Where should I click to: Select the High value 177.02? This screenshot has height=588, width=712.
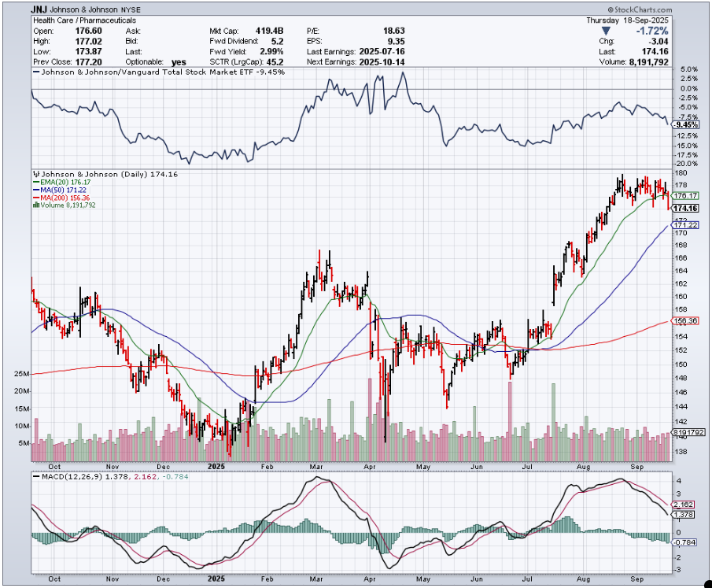[x=88, y=42]
